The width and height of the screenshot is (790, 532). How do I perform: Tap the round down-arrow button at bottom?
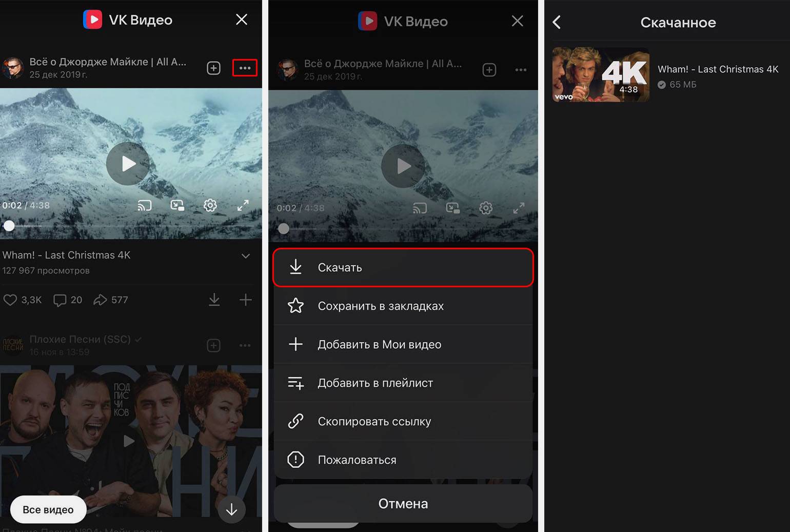(231, 509)
